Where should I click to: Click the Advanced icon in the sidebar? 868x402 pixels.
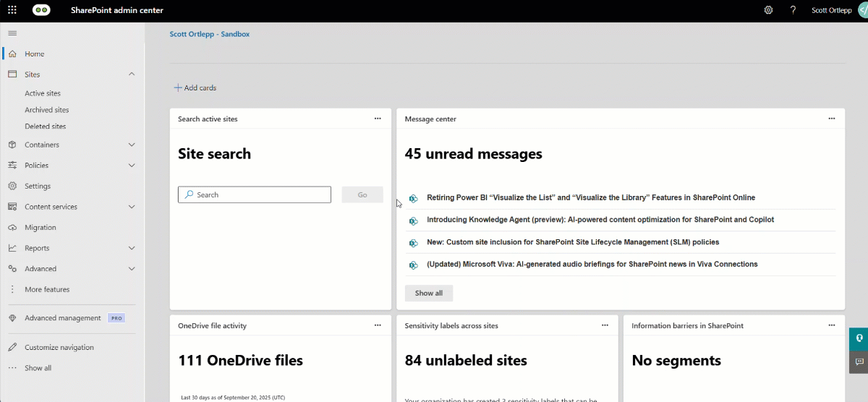(12, 268)
